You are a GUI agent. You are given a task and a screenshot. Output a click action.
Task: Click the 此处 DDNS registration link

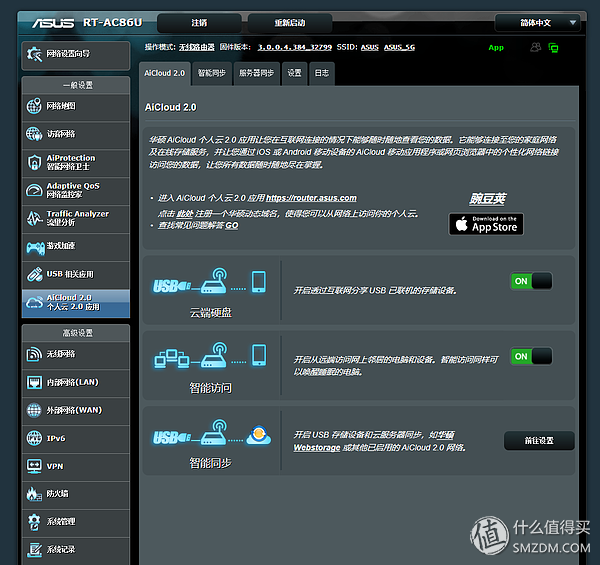[x=185, y=214]
